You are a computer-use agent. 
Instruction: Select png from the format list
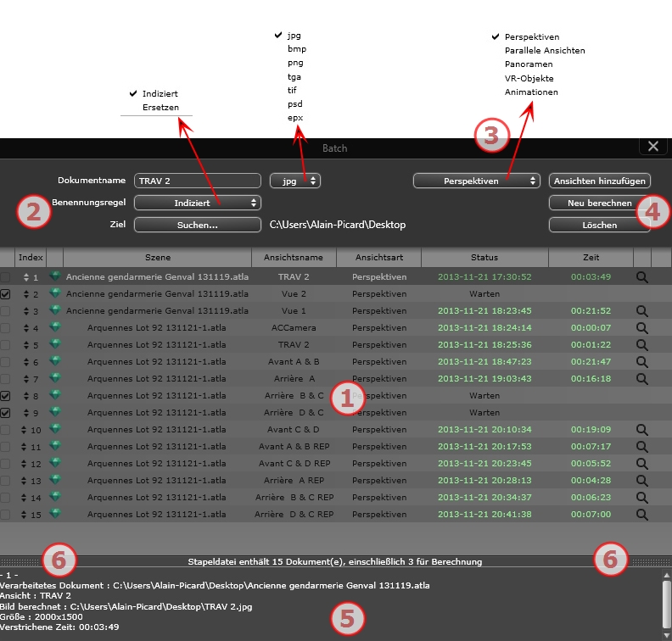(x=295, y=63)
